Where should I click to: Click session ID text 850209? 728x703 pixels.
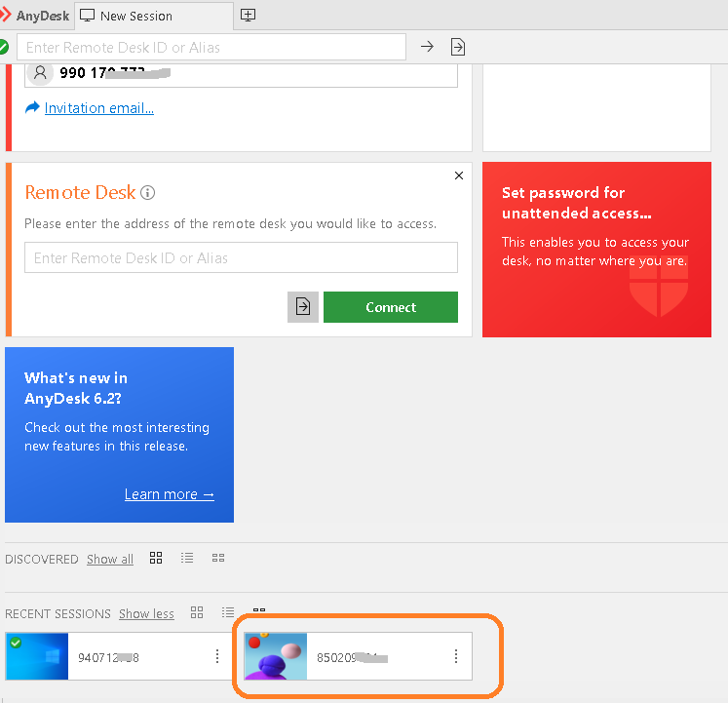coord(352,657)
